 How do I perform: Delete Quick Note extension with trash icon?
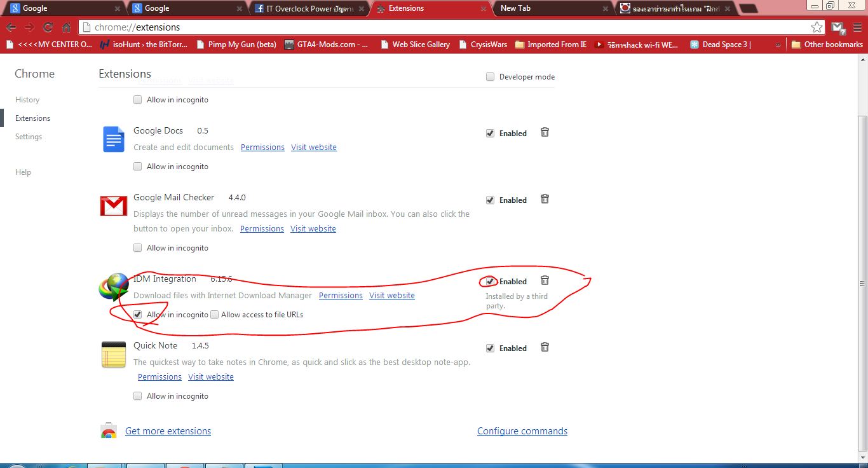tap(545, 347)
